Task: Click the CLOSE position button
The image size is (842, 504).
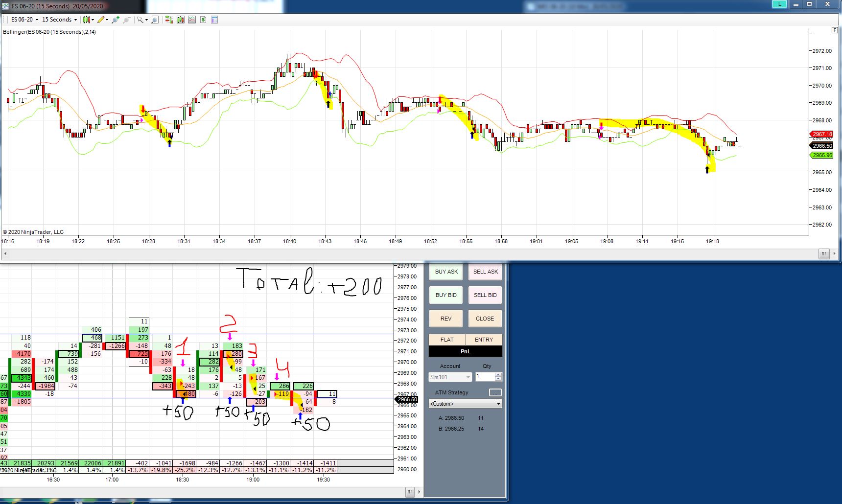Action: pos(485,319)
